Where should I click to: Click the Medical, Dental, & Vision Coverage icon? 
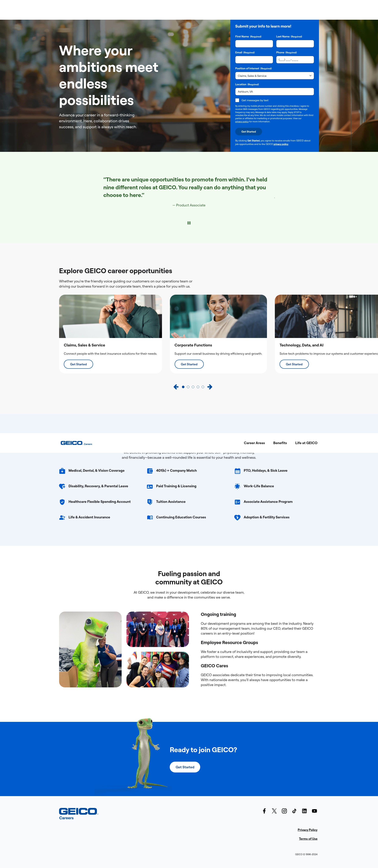coord(62,471)
